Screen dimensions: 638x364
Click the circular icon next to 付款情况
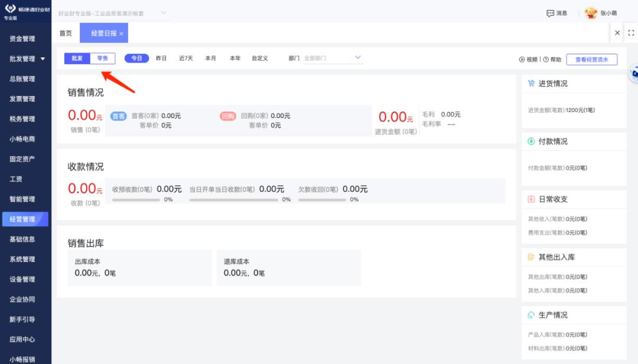(x=530, y=141)
